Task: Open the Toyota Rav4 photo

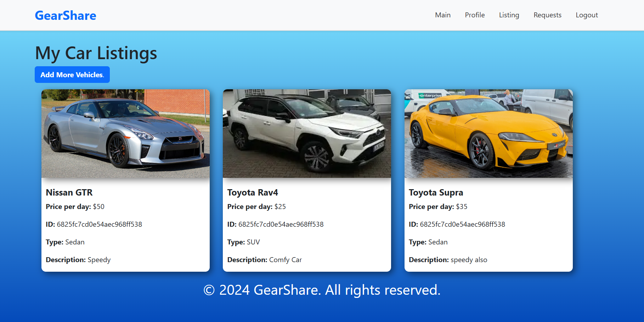Action: pyautogui.click(x=307, y=134)
